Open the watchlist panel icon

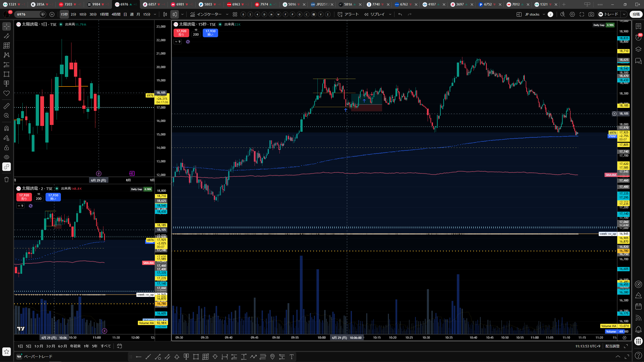click(x=638, y=26)
